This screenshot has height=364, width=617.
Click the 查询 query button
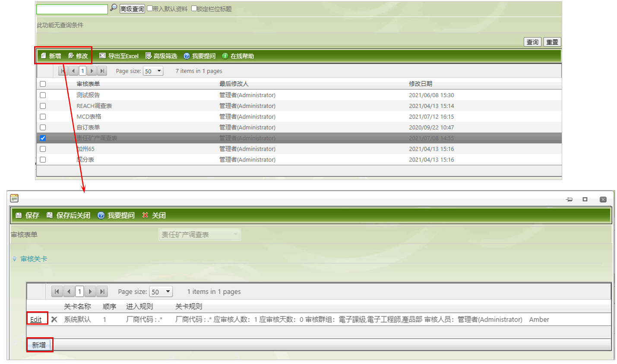(x=532, y=42)
